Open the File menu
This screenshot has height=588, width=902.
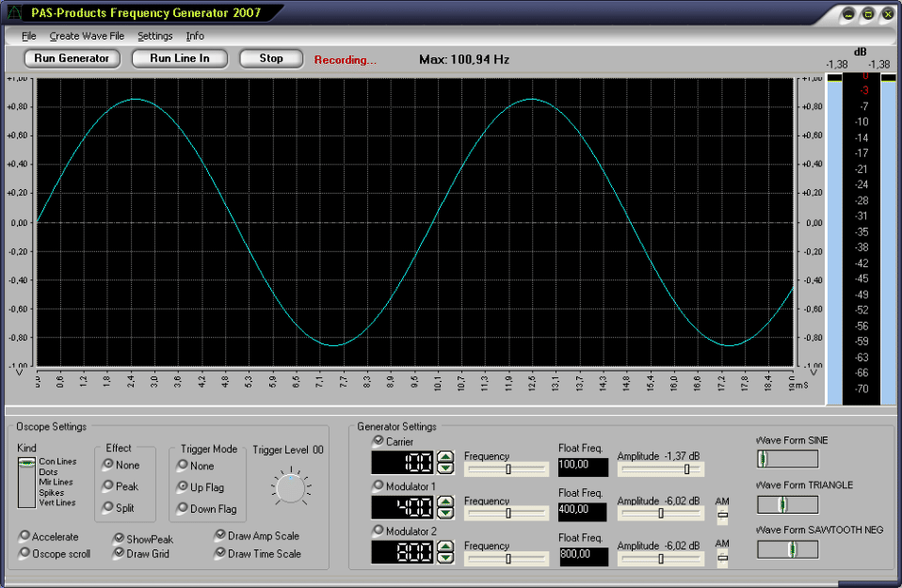(29, 36)
